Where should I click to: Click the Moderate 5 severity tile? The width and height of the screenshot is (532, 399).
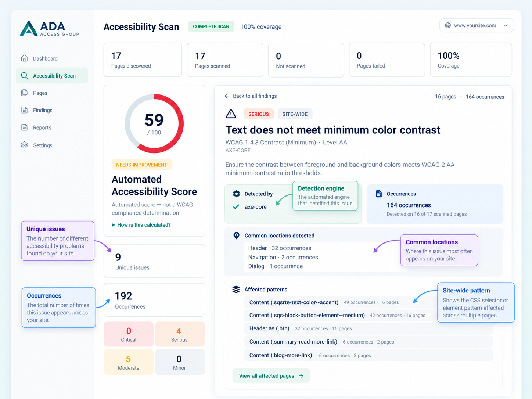129,362
